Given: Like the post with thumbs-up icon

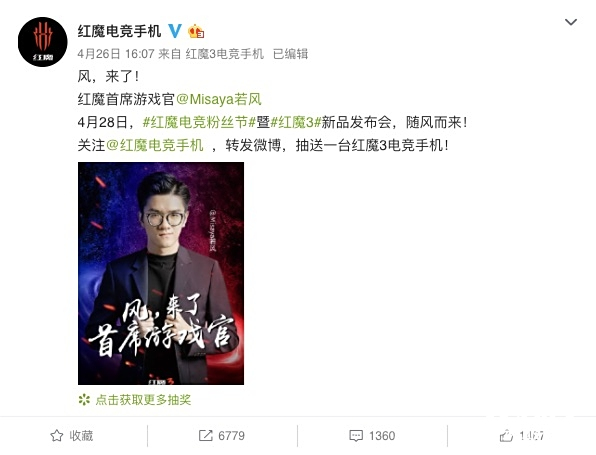Looking at the screenshot, I should point(506,436).
